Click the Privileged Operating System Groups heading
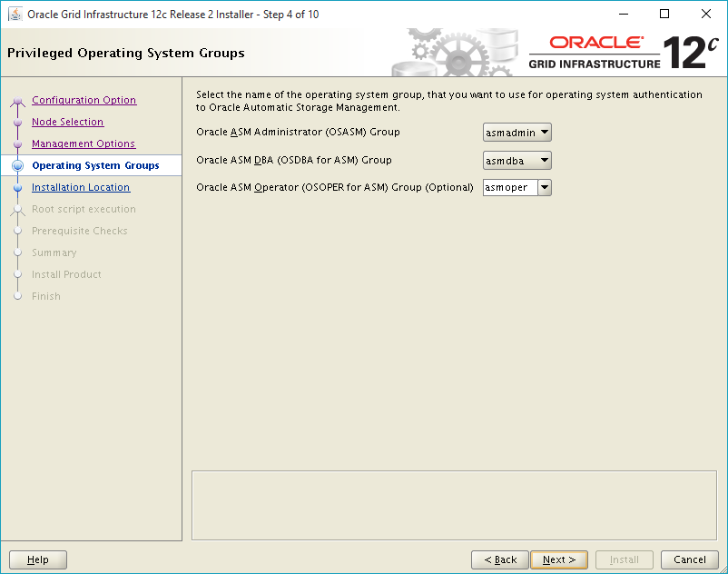 point(126,53)
